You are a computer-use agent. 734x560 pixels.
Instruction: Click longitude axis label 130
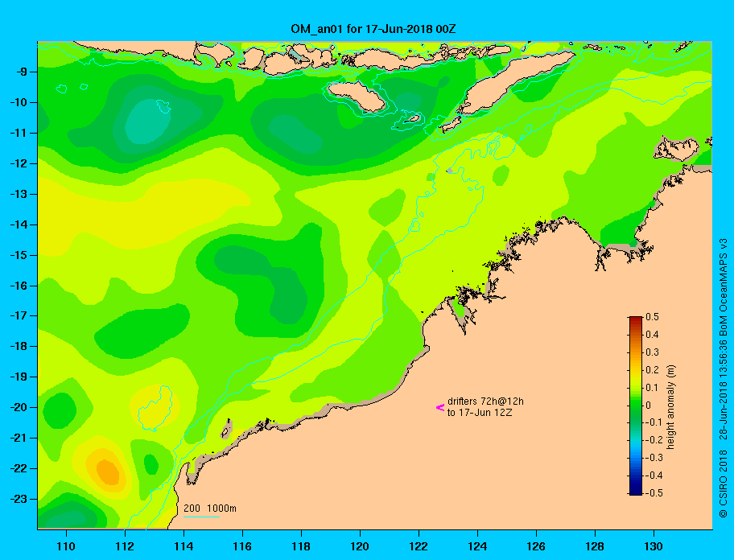click(x=654, y=546)
